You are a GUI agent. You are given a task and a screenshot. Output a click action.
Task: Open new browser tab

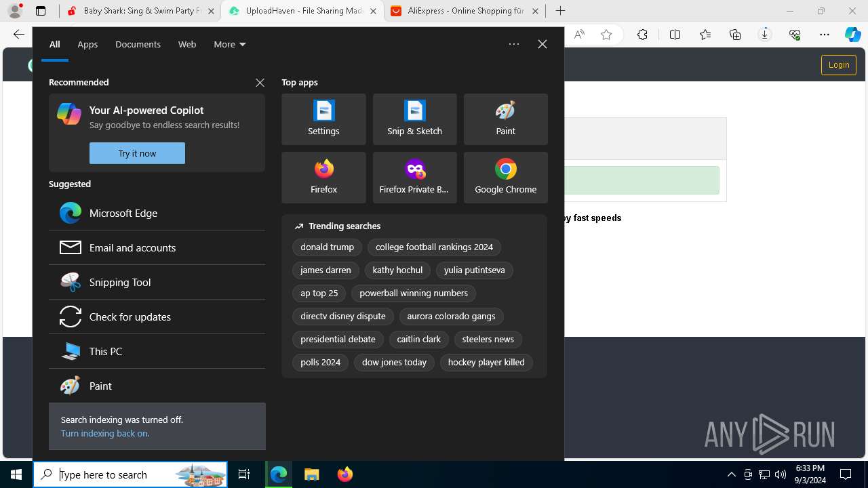pyautogui.click(x=560, y=11)
